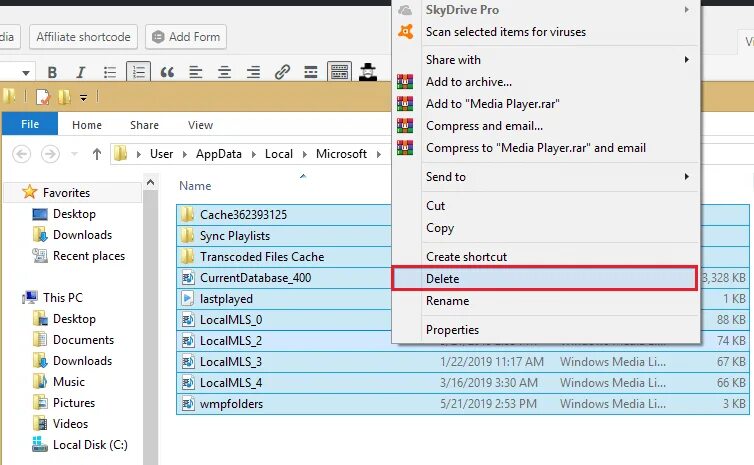
Task: Expand the arrow after Local in address bar
Action: (304, 154)
